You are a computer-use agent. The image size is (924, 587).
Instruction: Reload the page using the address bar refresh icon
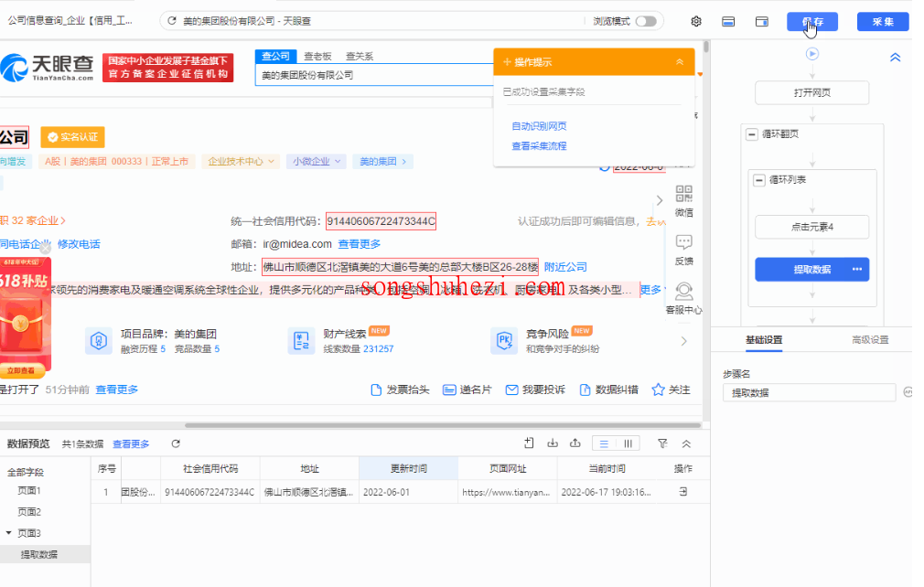click(171, 21)
